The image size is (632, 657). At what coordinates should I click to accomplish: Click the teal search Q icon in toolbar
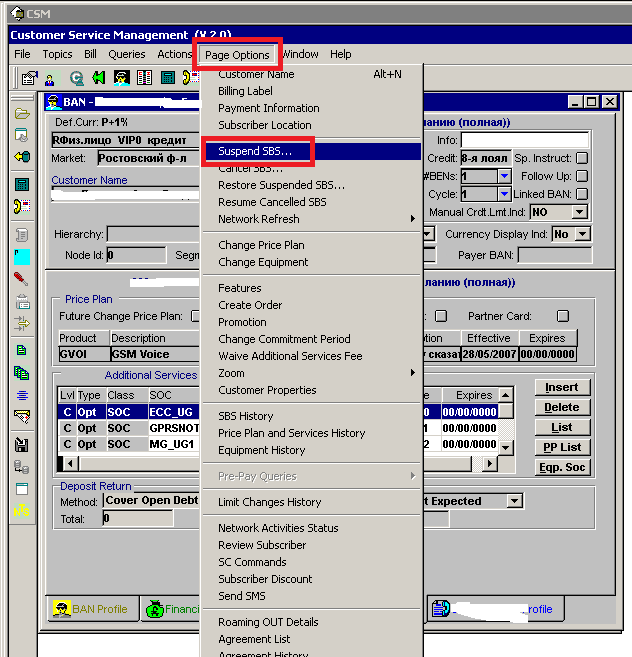click(x=76, y=78)
